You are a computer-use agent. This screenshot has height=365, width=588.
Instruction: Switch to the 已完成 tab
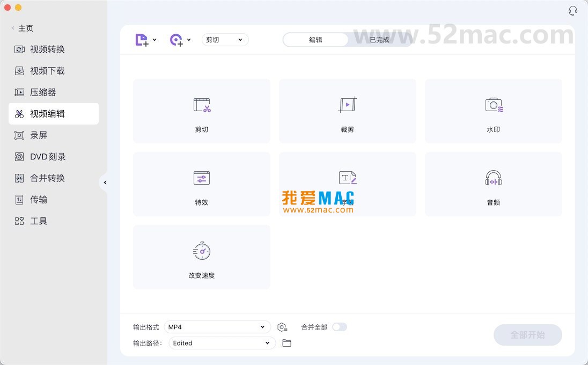tap(379, 40)
